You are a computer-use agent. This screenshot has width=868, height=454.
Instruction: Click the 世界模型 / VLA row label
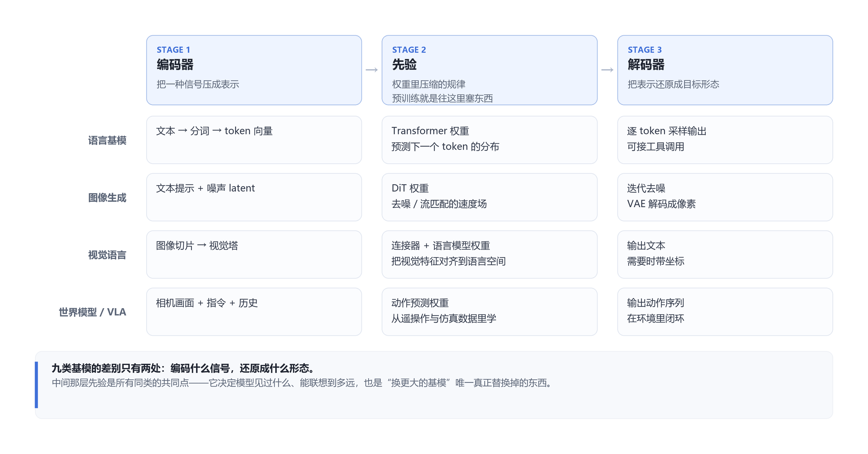(x=92, y=312)
